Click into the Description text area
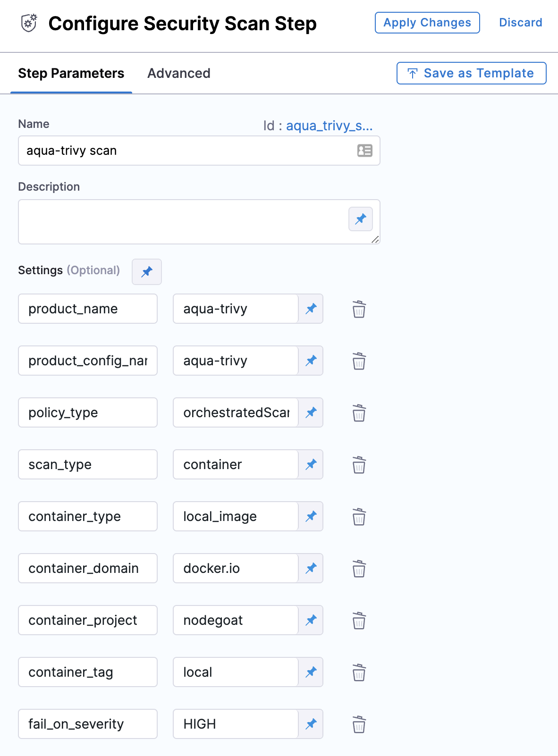558x756 pixels. [199, 222]
